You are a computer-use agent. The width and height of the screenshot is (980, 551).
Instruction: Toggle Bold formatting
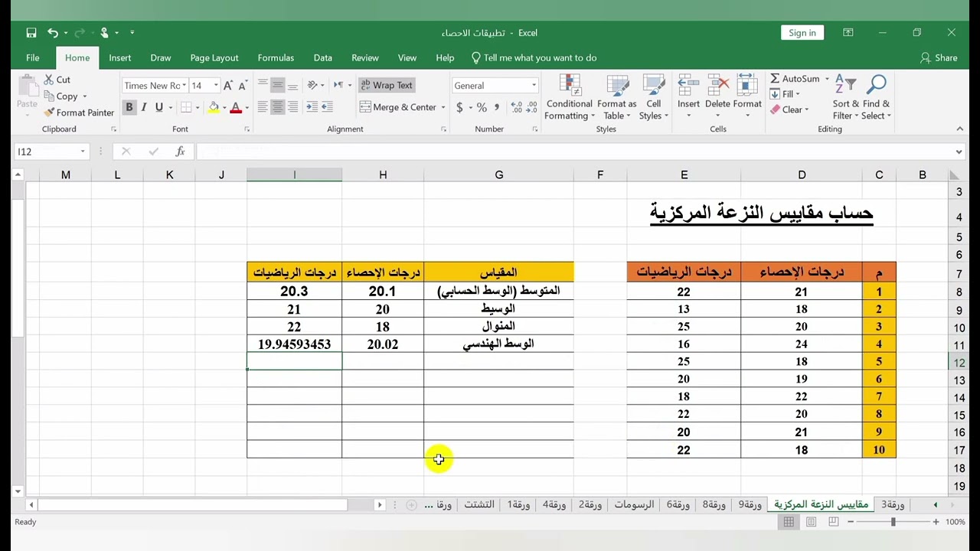pyautogui.click(x=129, y=108)
